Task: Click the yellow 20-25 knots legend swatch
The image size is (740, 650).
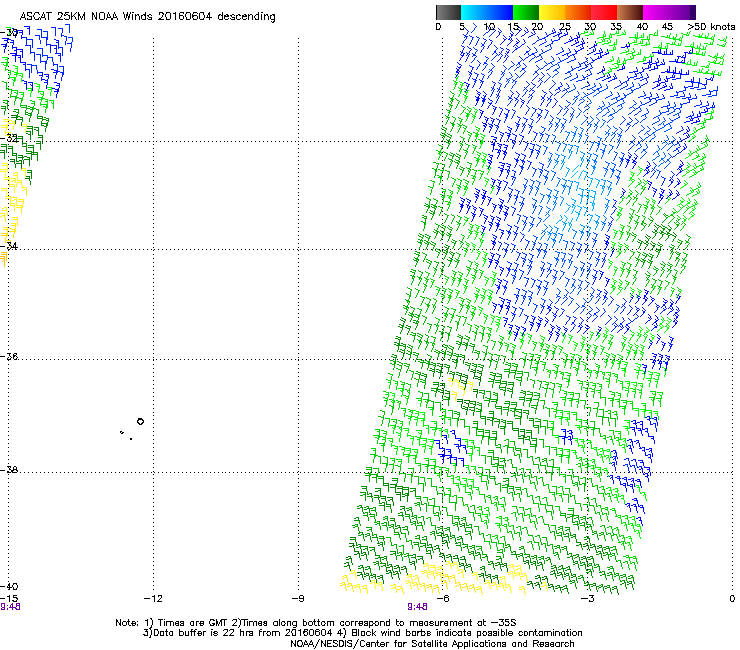Action: click(x=552, y=12)
